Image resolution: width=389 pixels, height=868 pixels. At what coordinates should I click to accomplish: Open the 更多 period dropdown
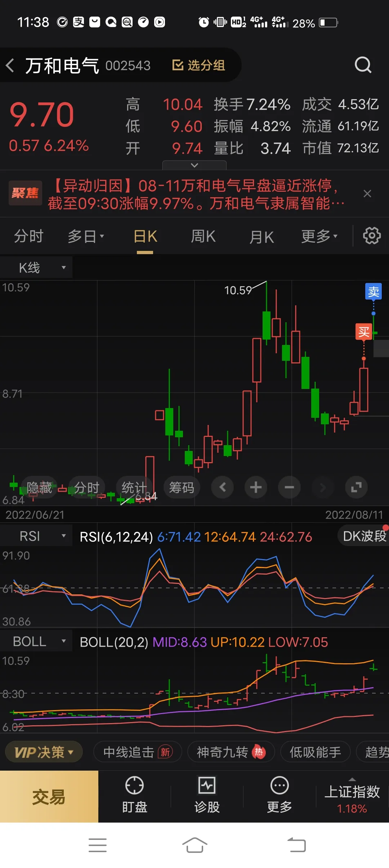pyautogui.click(x=319, y=236)
